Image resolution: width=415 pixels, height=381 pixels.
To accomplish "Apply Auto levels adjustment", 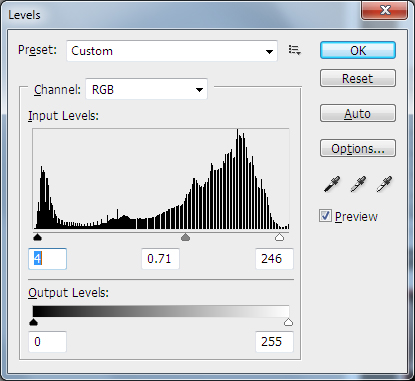I will click(x=358, y=113).
